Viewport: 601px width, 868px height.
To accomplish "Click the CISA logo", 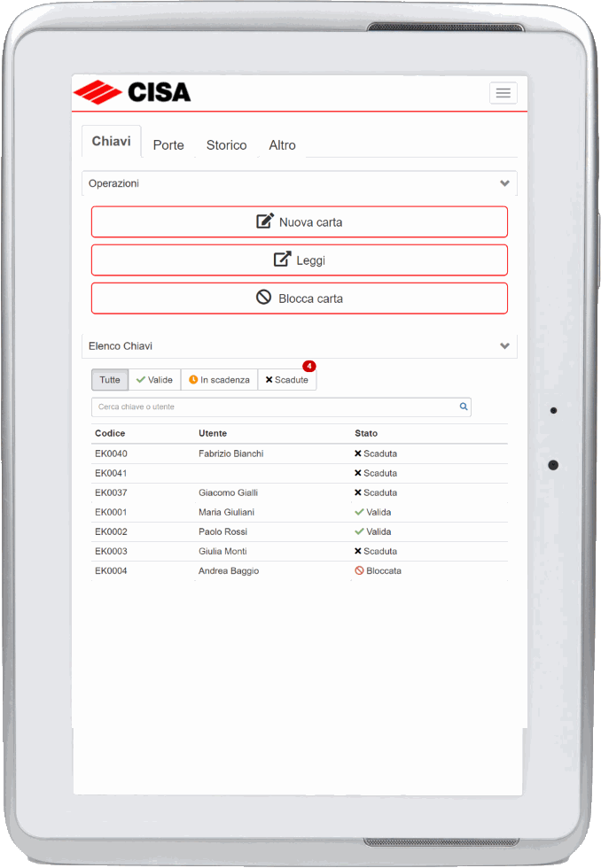I will pos(132,92).
